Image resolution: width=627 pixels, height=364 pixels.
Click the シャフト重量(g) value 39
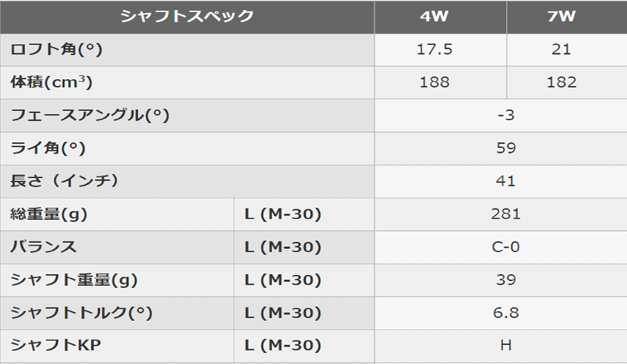pos(505,280)
